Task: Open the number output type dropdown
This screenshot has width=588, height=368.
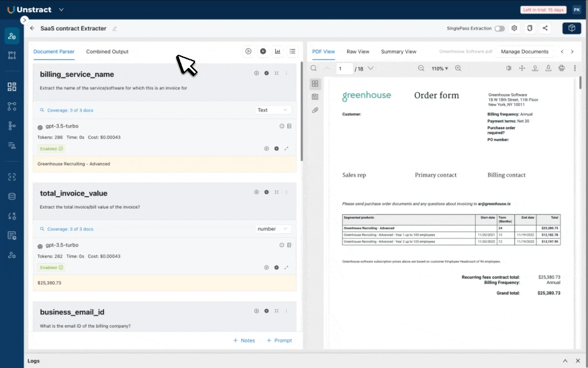Action: [273, 229]
